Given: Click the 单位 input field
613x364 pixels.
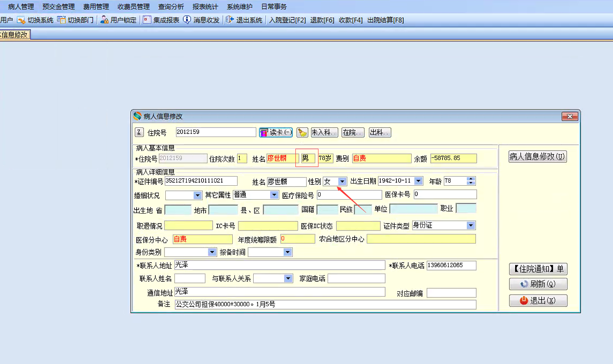Looking at the screenshot, I should coord(413,209).
